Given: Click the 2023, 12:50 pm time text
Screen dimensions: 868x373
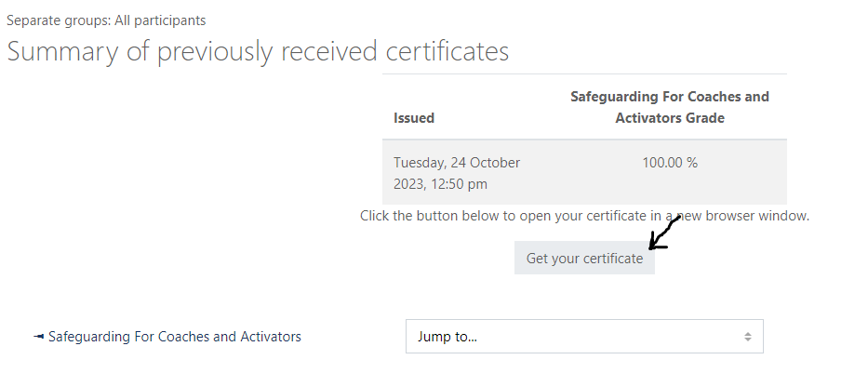Looking at the screenshot, I should [x=440, y=184].
